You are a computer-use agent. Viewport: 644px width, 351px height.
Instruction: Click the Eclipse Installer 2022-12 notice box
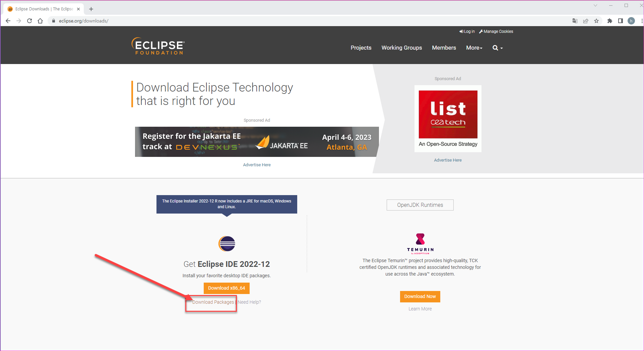(x=227, y=204)
